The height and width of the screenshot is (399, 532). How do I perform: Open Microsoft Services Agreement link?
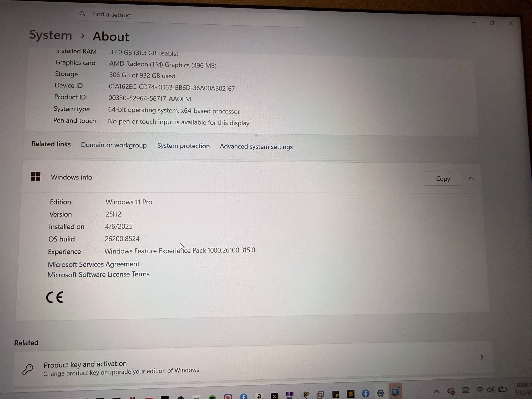click(94, 264)
